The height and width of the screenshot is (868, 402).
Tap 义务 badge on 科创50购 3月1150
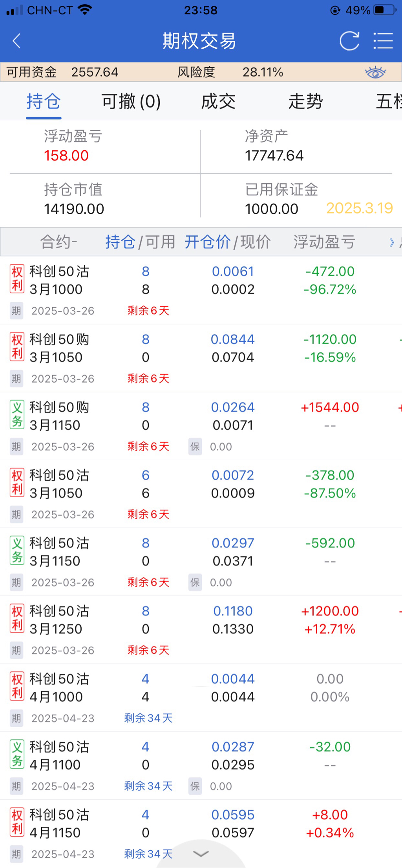coord(17,415)
